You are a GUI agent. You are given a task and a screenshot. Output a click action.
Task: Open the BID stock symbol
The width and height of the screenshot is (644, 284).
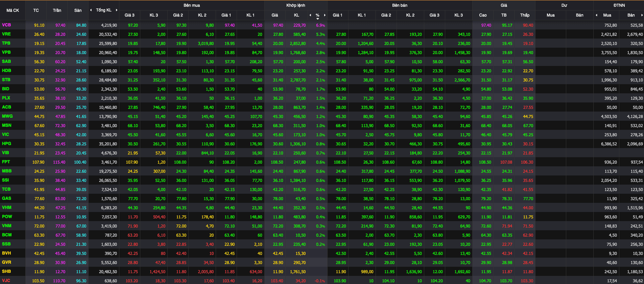6,89
